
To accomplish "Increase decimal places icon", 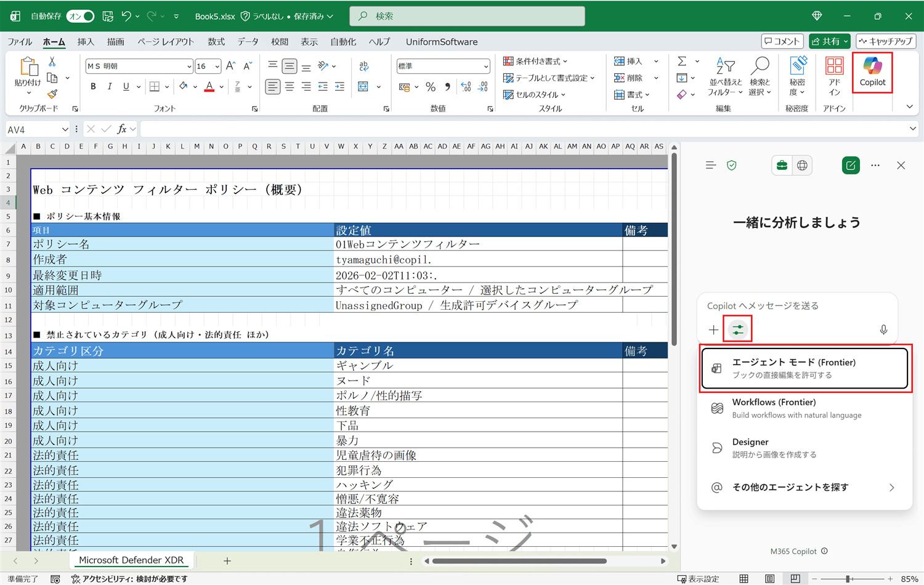I will pyautogui.click(x=466, y=87).
